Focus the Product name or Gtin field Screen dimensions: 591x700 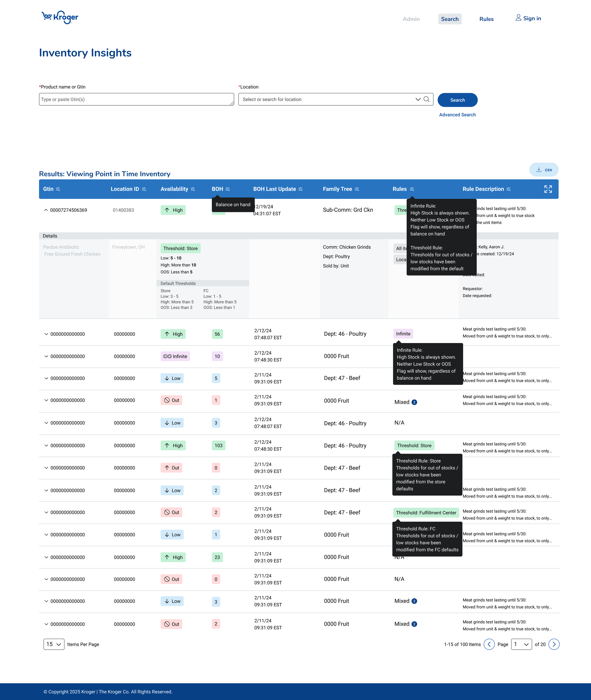[136, 99]
